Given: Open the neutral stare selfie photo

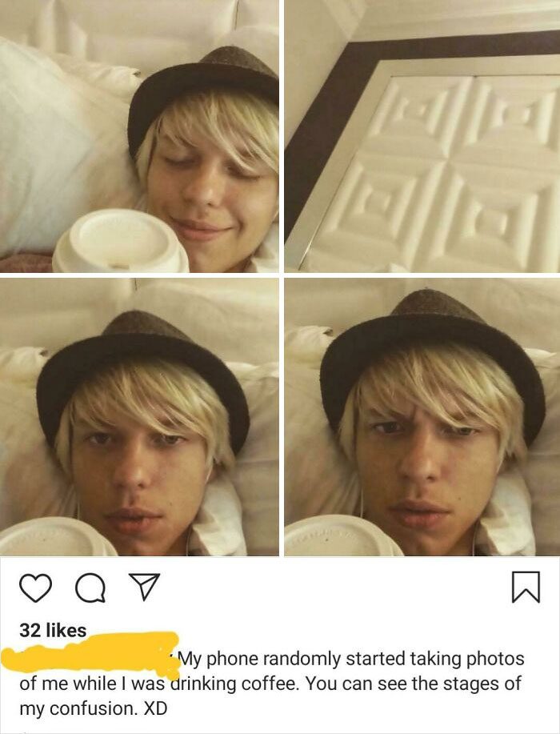Looking at the screenshot, I should tap(139, 417).
